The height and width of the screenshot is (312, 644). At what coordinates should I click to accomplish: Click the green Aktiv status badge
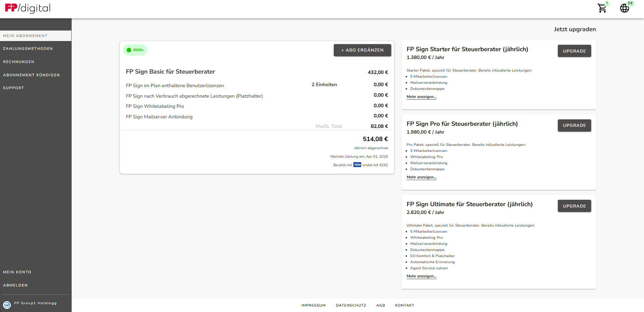135,50
